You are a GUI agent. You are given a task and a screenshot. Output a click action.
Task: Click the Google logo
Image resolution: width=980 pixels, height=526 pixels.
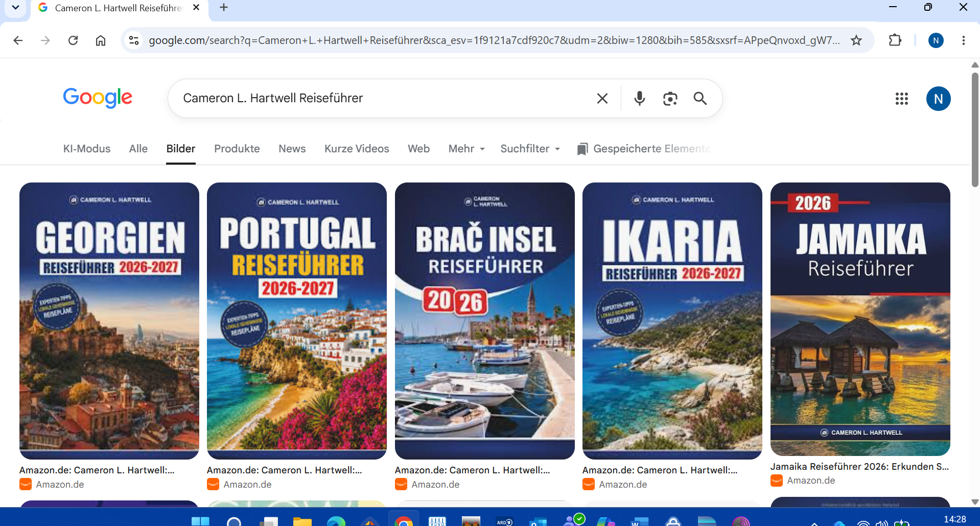(98, 98)
